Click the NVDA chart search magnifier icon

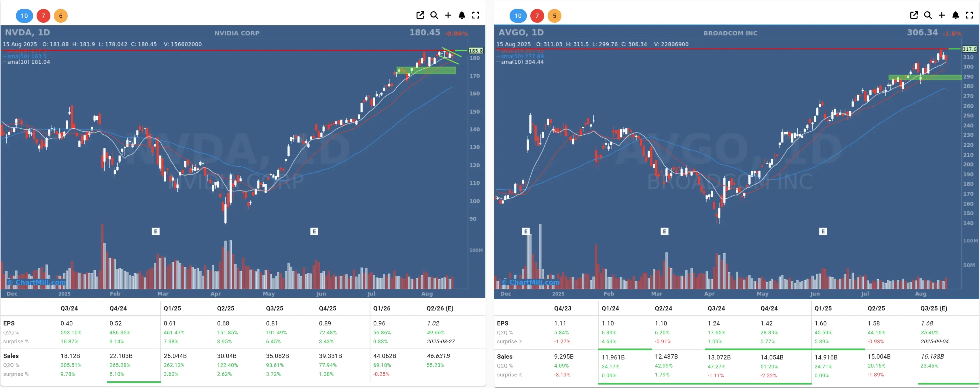click(x=434, y=15)
